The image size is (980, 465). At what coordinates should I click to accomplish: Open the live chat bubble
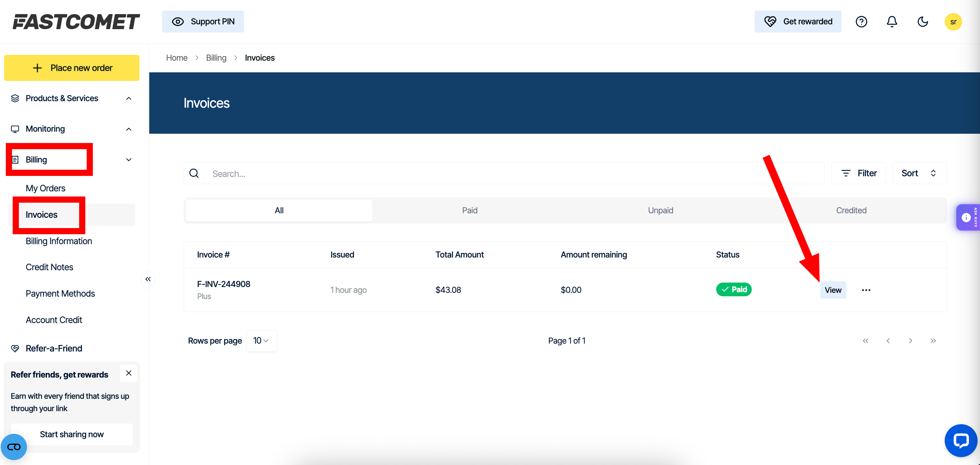tap(960, 440)
